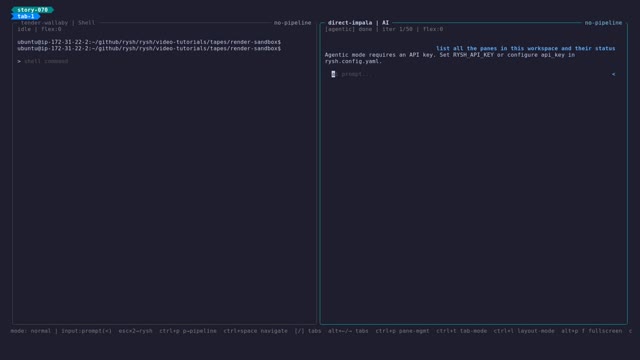640x360 pixels.
Task: Click 'mode: normal' in the status bar
Action: pos(31,331)
